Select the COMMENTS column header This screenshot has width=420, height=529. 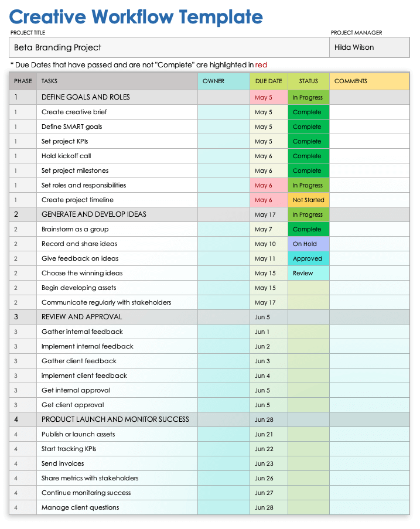click(x=369, y=81)
